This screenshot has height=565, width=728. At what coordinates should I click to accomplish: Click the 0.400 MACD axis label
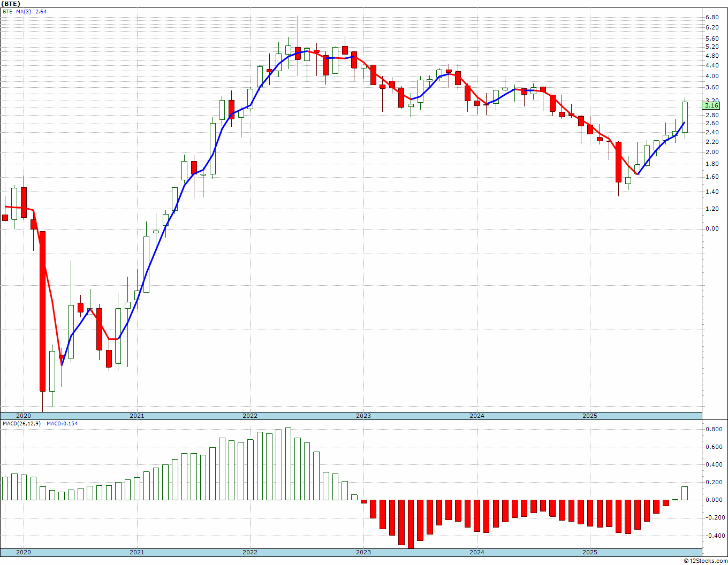coord(713,464)
